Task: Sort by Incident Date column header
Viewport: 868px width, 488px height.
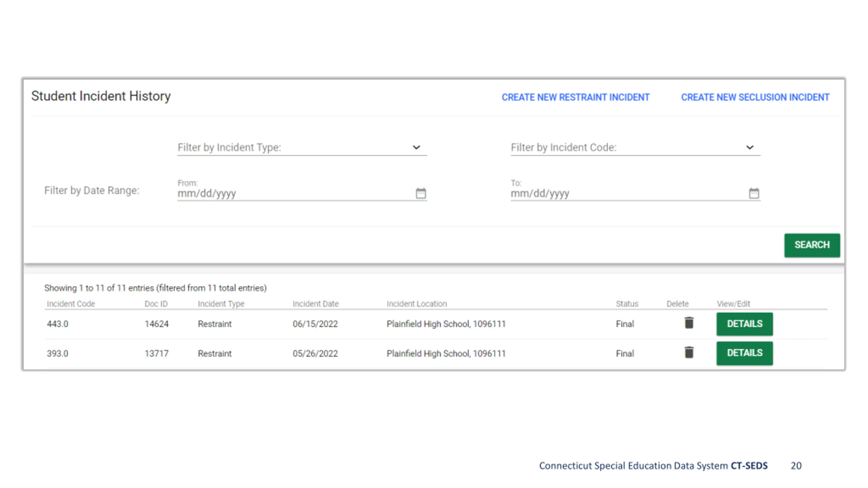Action: pyautogui.click(x=316, y=304)
